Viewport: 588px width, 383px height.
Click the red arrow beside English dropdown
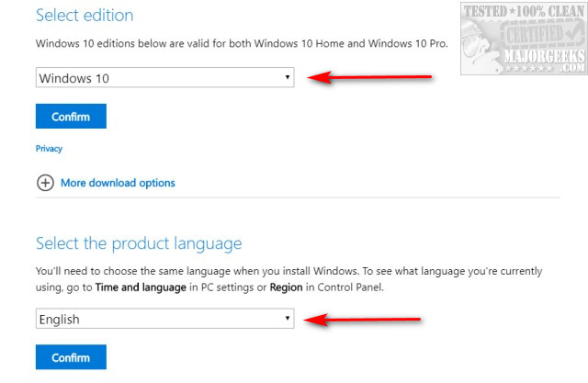tap(363, 319)
